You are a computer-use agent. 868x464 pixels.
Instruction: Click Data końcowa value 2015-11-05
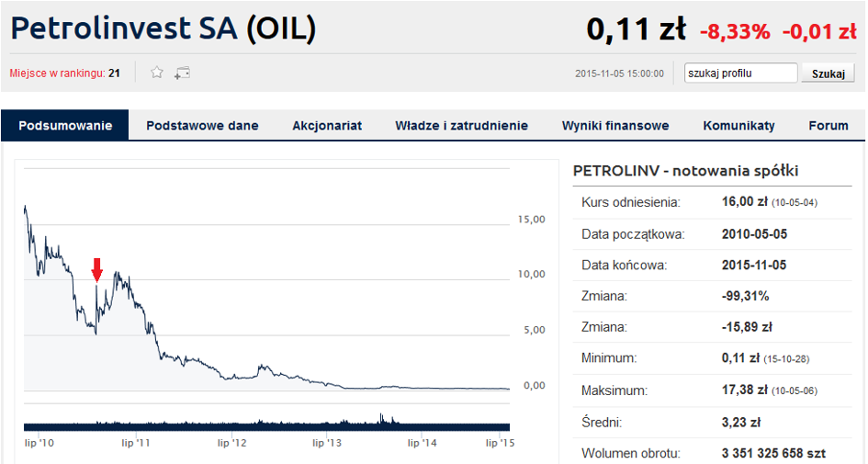(754, 265)
